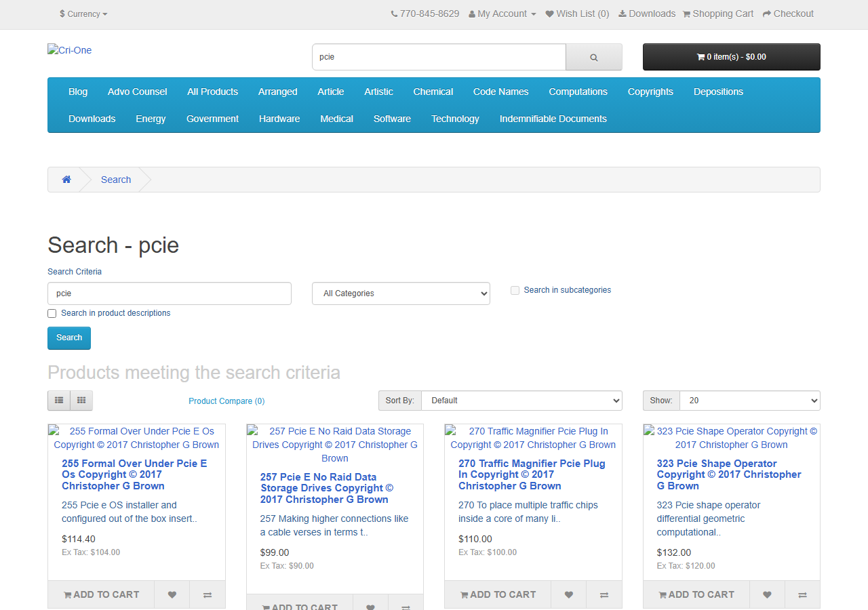The image size is (868, 610).
Task: Open the Computations category
Action: coord(578,91)
